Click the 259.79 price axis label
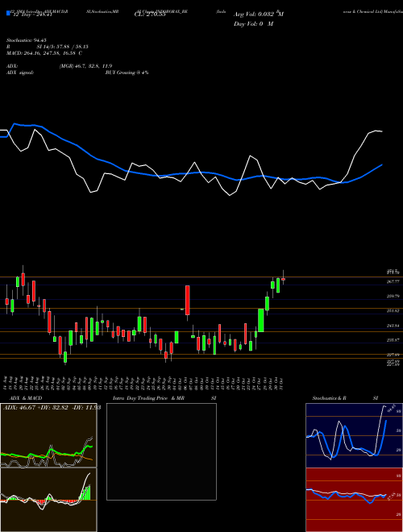The width and height of the screenshot is (403, 532). (393, 296)
